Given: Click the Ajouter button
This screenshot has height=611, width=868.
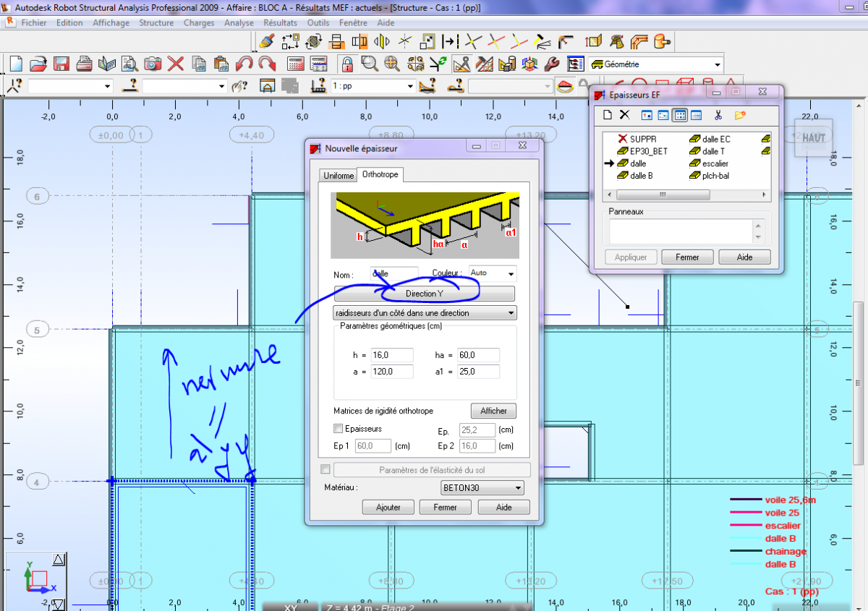Looking at the screenshot, I should 388,507.
